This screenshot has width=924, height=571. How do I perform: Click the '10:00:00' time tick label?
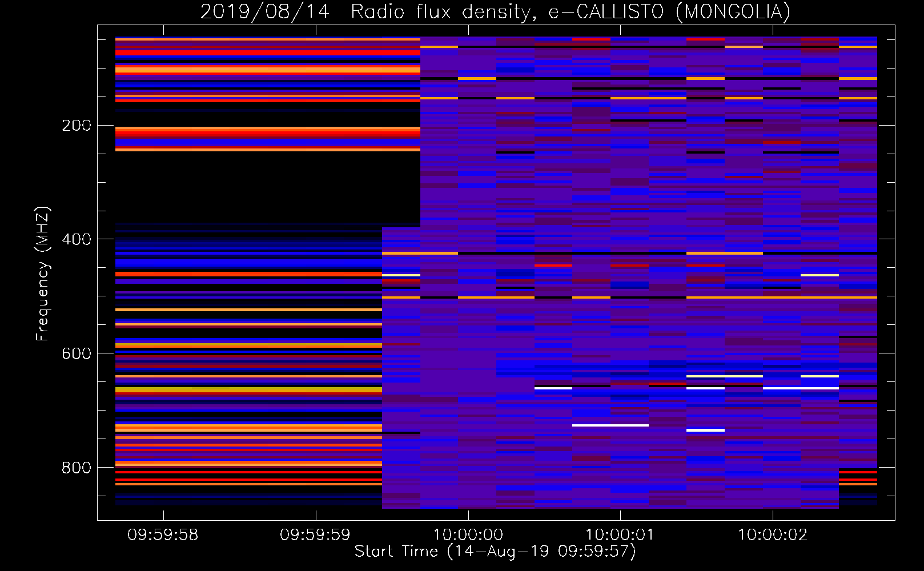pyautogui.click(x=468, y=535)
